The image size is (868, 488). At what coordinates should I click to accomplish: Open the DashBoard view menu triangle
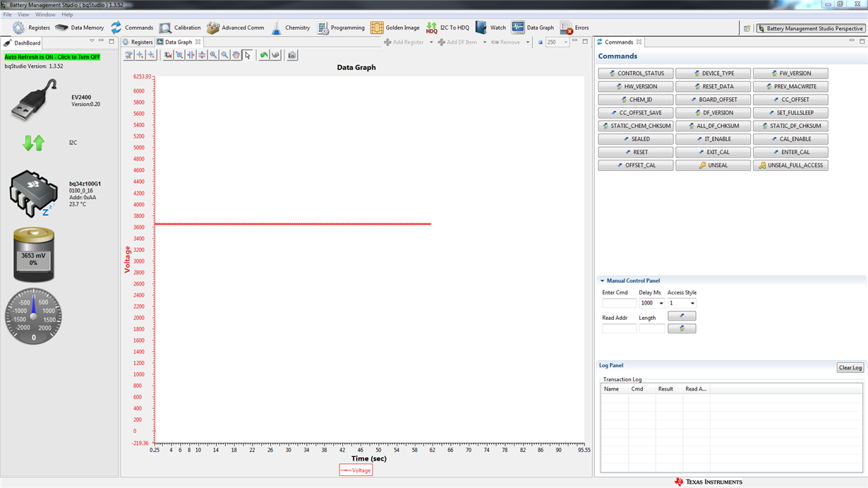point(92,41)
